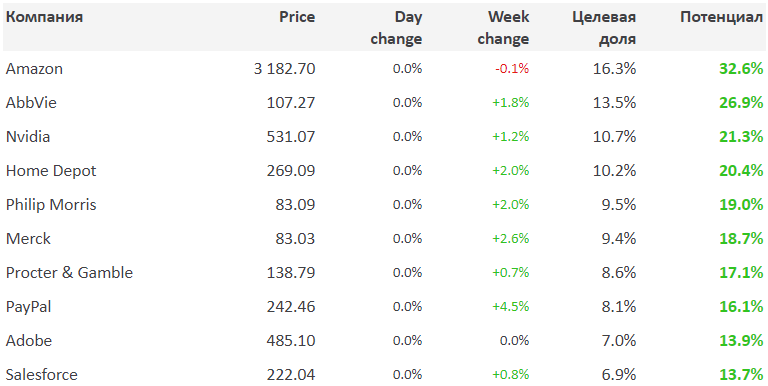Click the Целевая доля column header
This screenshot has width=768, height=386.
[604, 28]
